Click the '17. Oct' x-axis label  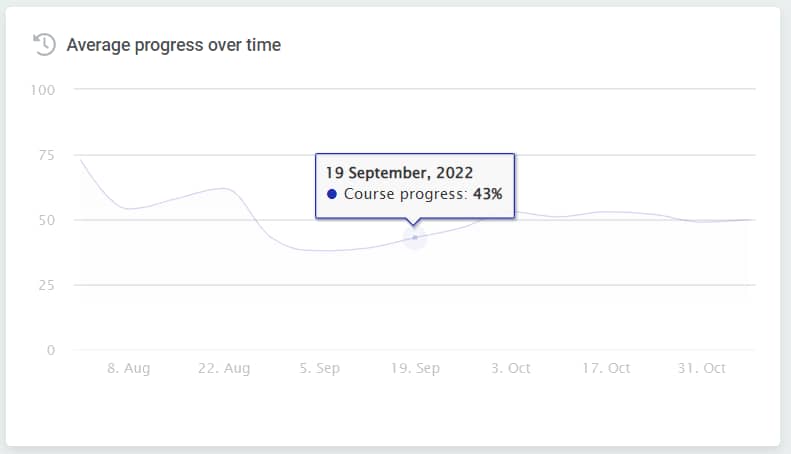click(x=606, y=368)
